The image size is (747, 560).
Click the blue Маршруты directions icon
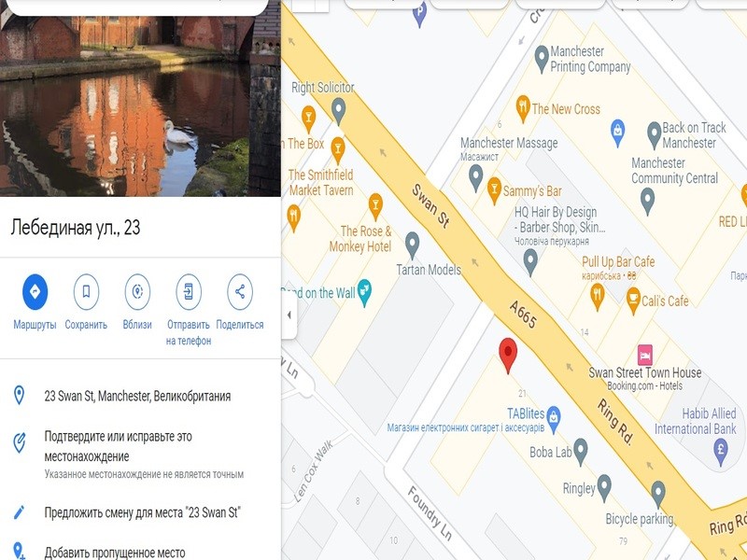click(35, 291)
